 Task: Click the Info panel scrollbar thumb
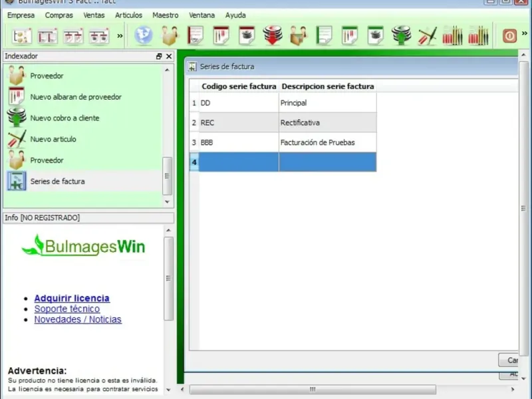(169, 279)
